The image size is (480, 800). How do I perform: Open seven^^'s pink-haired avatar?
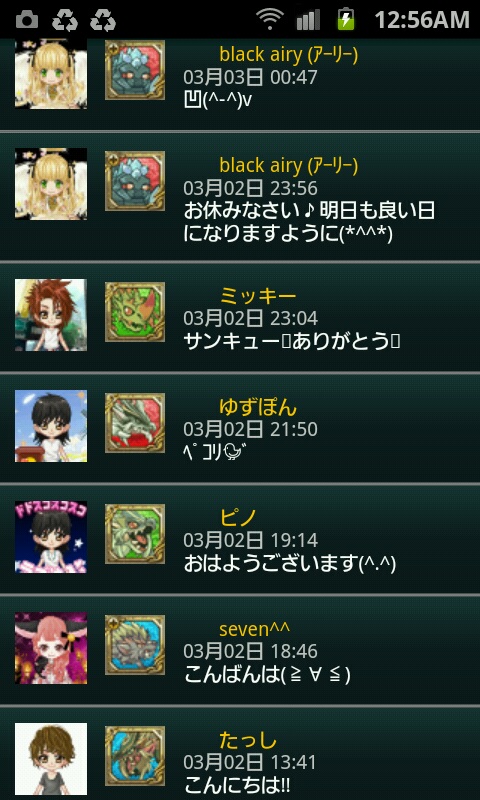(x=50, y=648)
